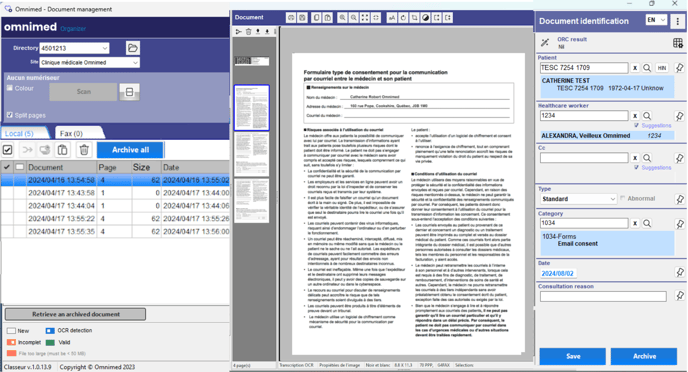Open the directory folder browse icon

133,47
